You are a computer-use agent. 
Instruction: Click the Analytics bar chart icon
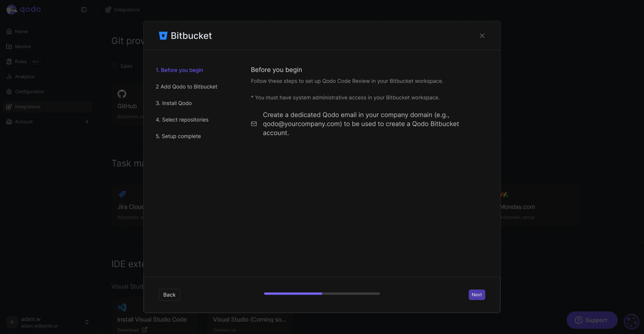click(9, 77)
